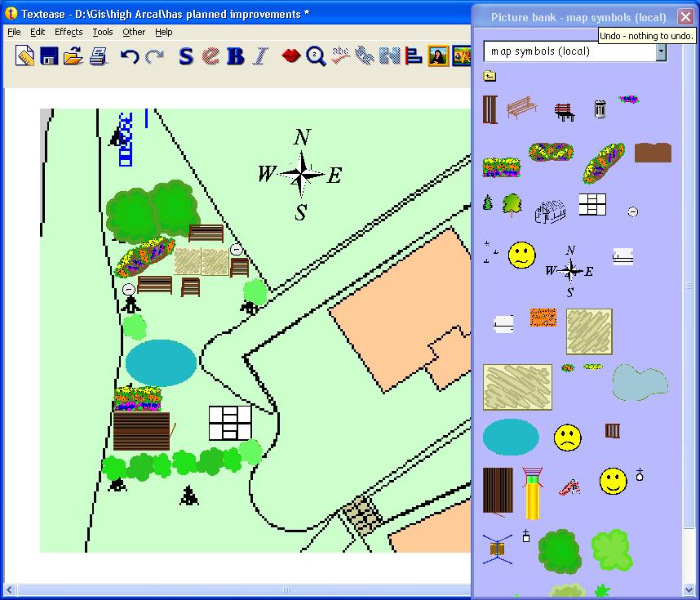
Task: Click the peach building shape on map
Action: pos(400,311)
